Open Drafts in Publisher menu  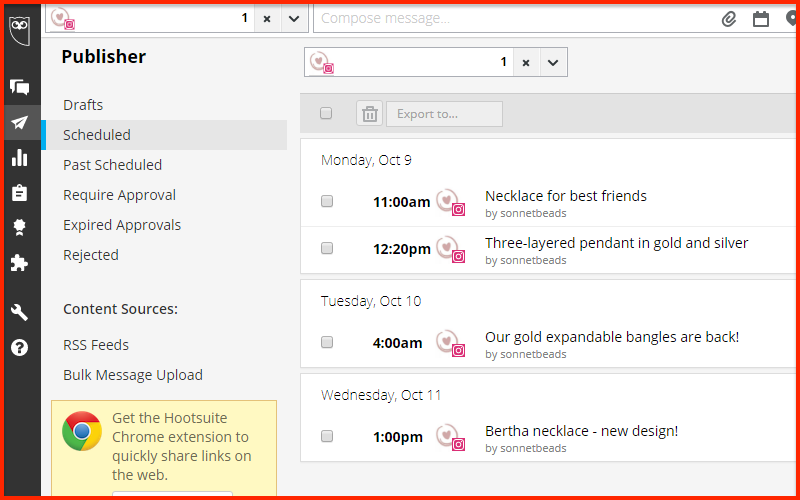pos(83,105)
